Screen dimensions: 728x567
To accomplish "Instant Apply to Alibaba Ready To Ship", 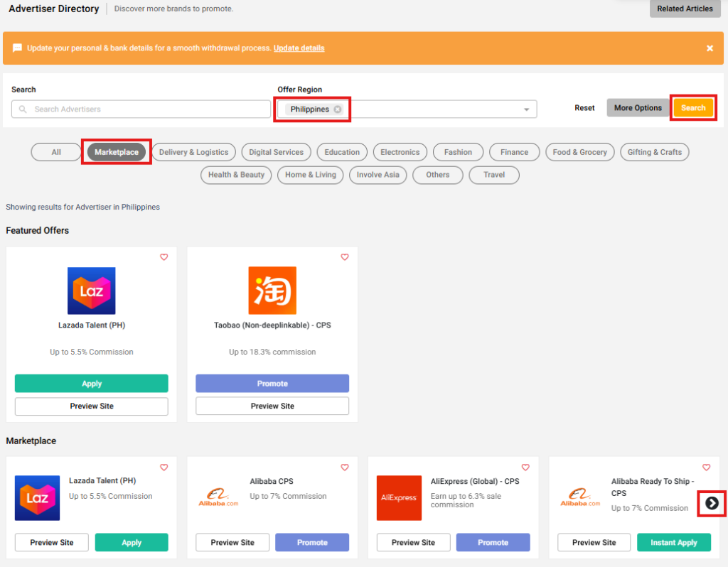I will 673,542.
